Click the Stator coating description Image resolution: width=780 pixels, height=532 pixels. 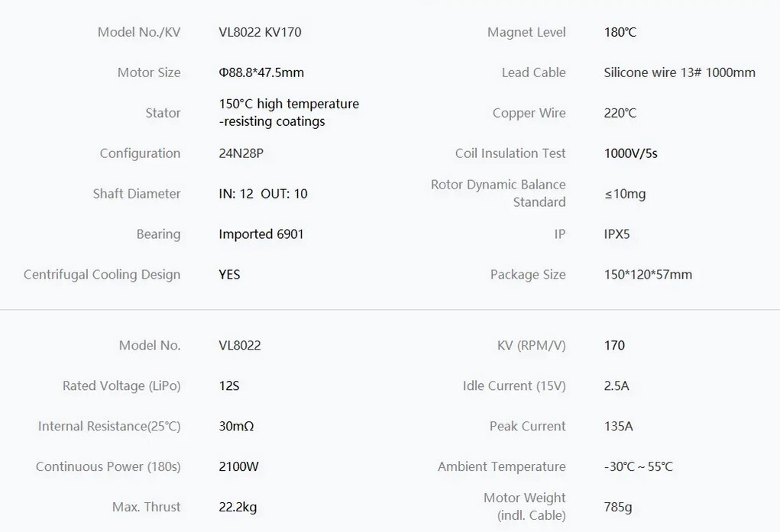(289, 112)
